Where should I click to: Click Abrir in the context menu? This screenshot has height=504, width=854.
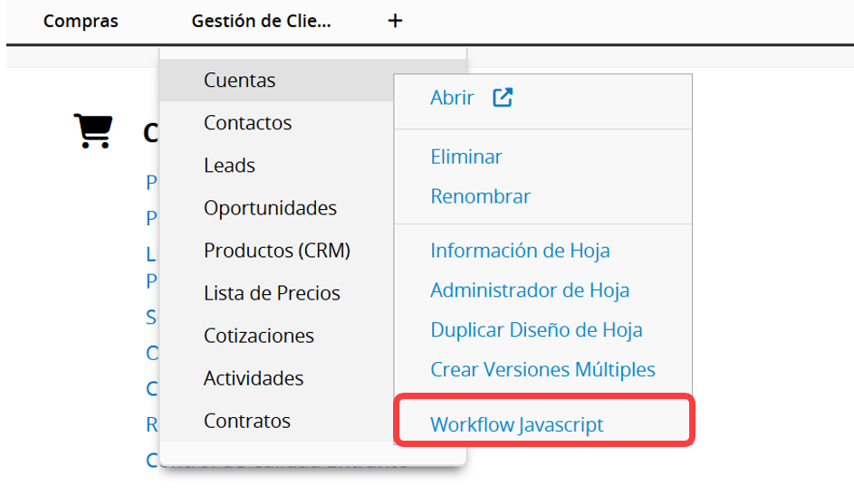[x=452, y=98]
